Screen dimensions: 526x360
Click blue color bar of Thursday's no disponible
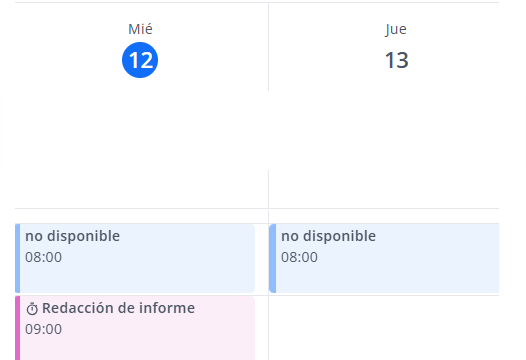272,258
